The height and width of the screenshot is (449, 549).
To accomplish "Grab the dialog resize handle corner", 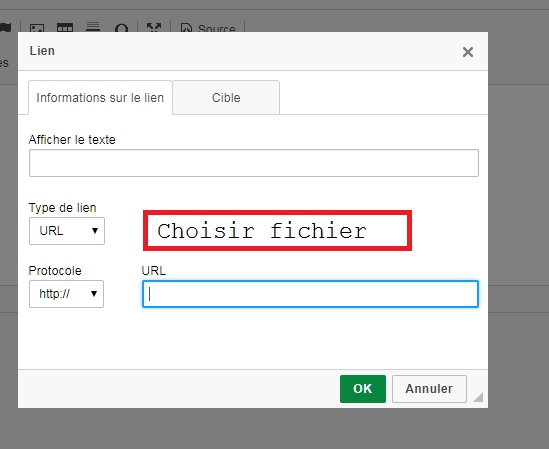I will point(478,397).
